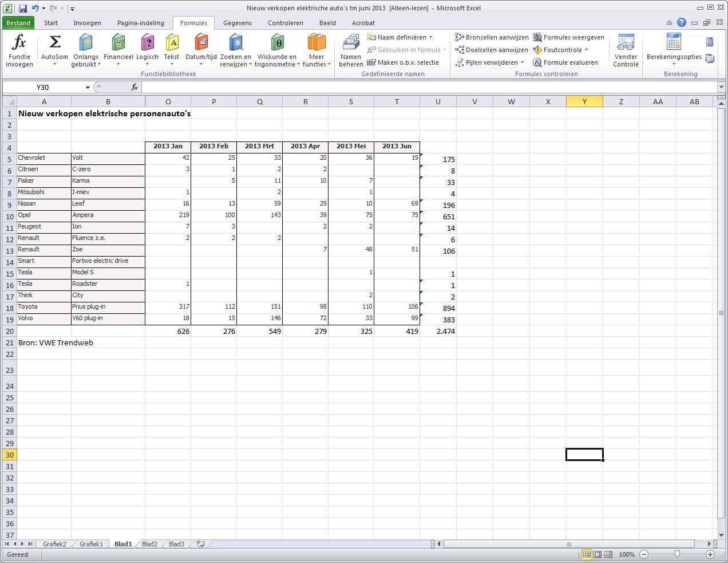
Task: Click the vertical scrollbar thumb
Action: 721,313
